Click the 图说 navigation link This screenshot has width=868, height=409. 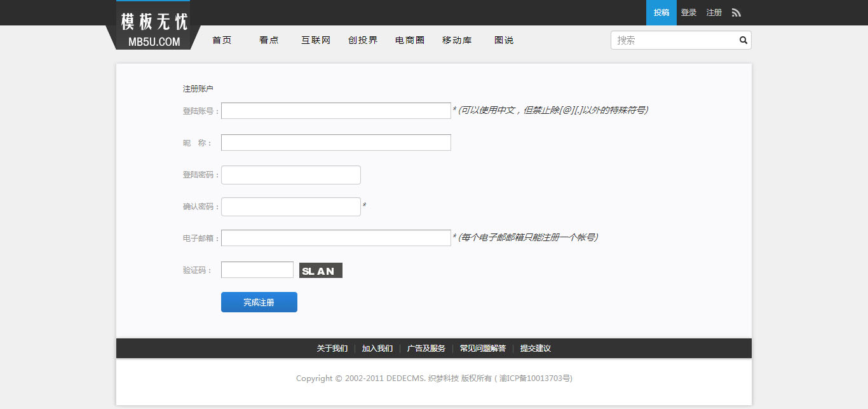504,40
